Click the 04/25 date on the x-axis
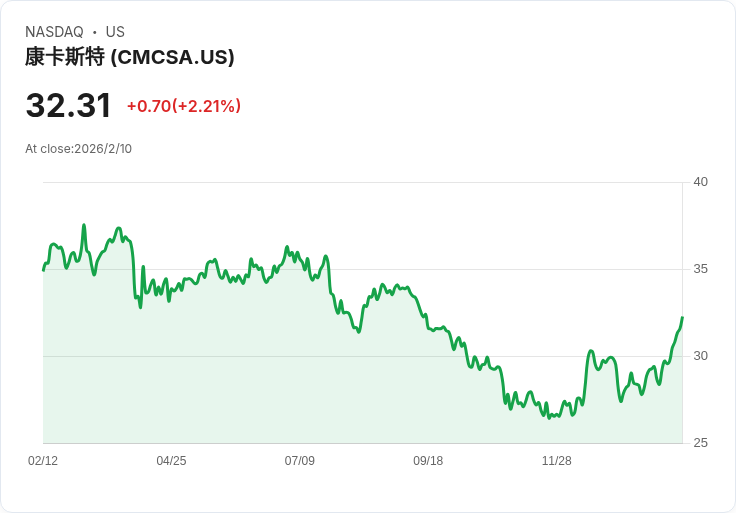The image size is (736, 513). pyautogui.click(x=171, y=461)
